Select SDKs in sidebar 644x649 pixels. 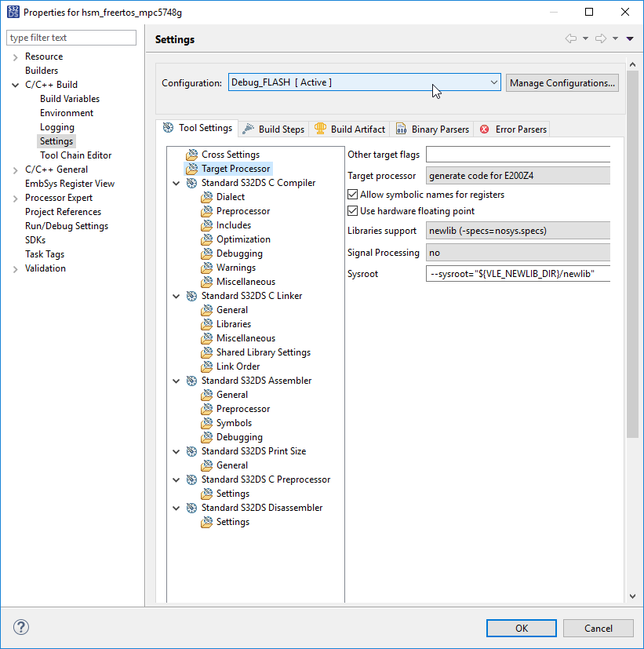tap(35, 240)
